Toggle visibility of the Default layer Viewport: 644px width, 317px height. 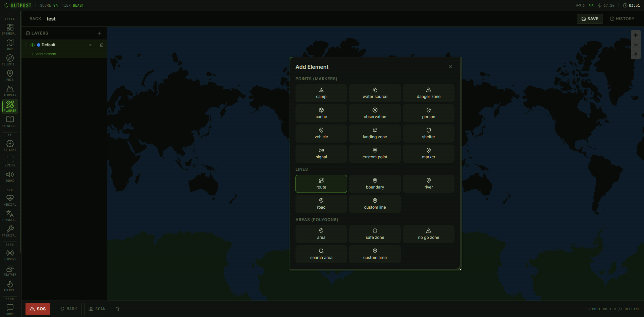click(x=33, y=45)
